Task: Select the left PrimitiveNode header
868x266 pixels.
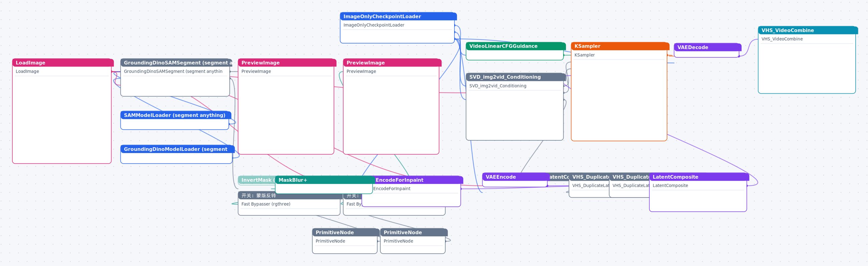Action: (x=346, y=232)
